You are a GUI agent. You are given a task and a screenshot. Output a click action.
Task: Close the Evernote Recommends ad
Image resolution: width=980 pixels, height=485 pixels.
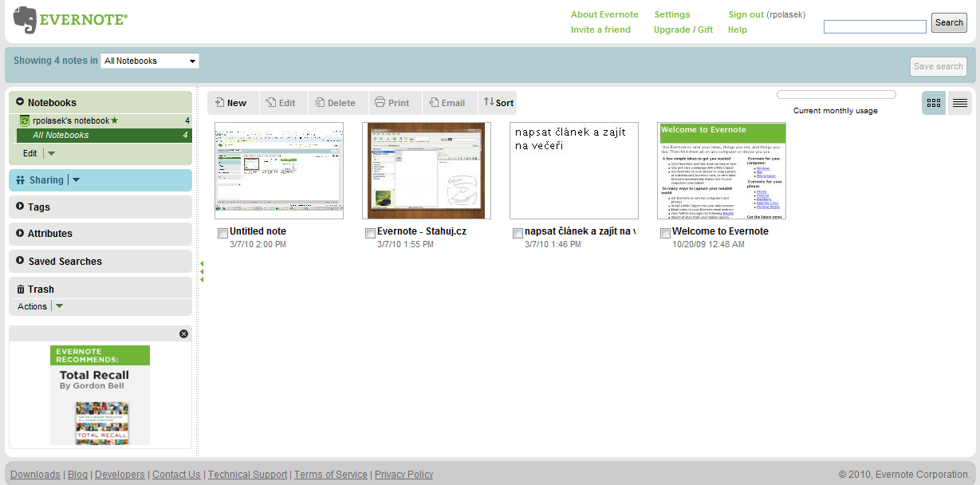click(x=184, y=333)
